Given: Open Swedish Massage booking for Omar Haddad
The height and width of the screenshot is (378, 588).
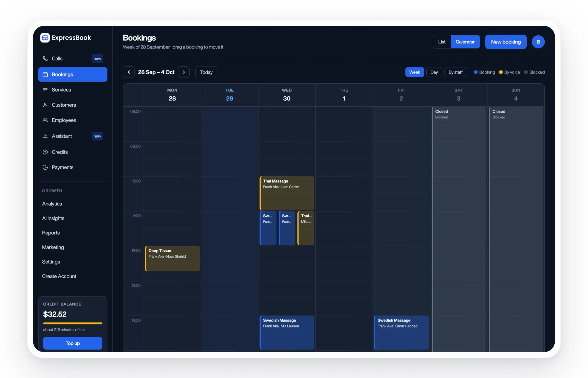Looking at the screenshot, I should [x=401, y=332].
